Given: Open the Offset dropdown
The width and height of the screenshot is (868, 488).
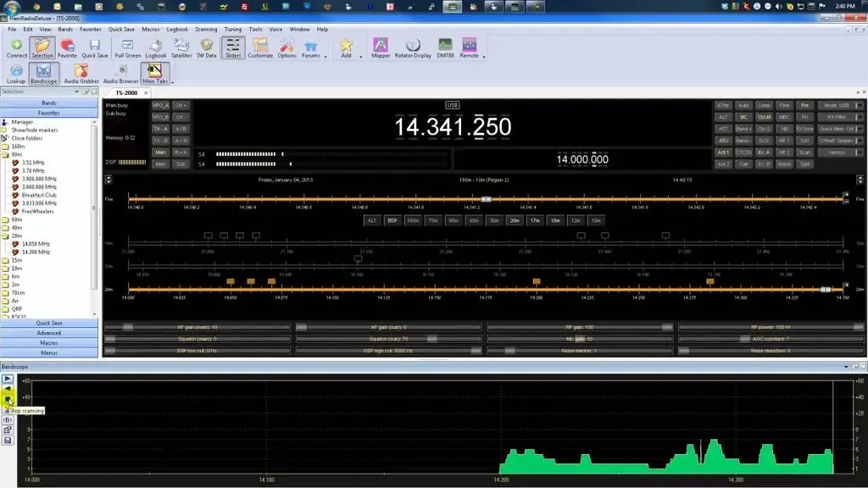Looking at the screenshot, I should (x=840, y=141).
